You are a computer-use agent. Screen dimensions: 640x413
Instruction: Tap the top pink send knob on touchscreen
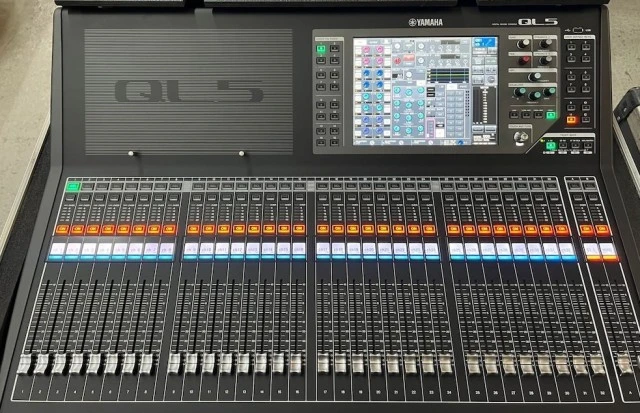click(367, 50)
